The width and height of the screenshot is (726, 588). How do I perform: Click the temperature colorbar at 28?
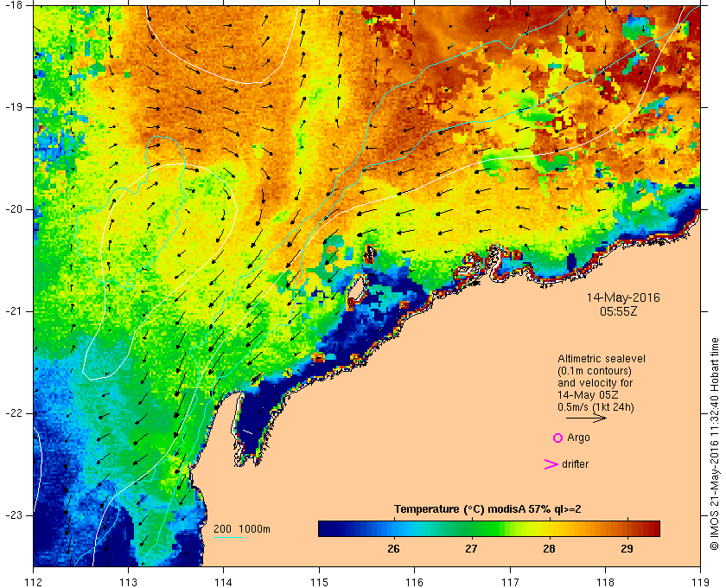click(549, 528)
